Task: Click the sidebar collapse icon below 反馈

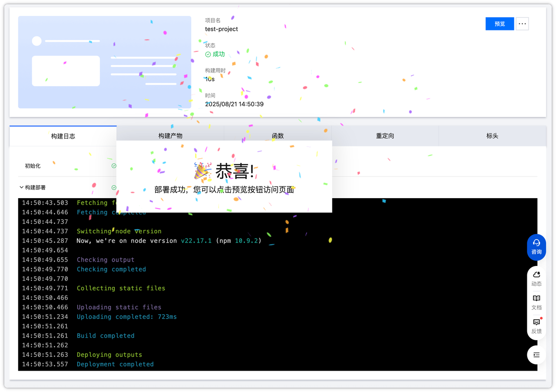Action: tap(536, 355)
